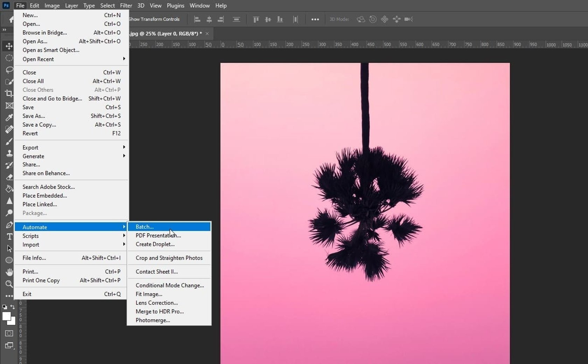Click Browse in Bridge... entry
588x364 pixels.
pyautogui.click(x=72, y=33)
